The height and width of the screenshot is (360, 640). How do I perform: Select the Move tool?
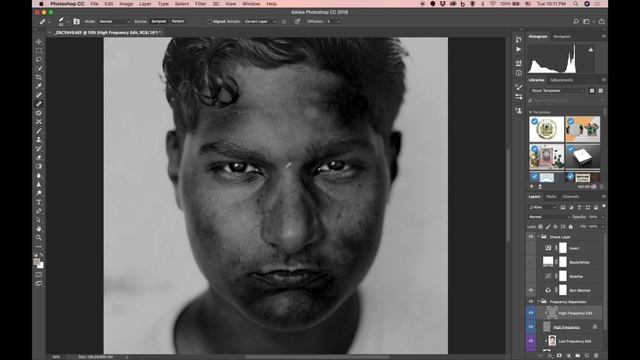coord(39,42)
